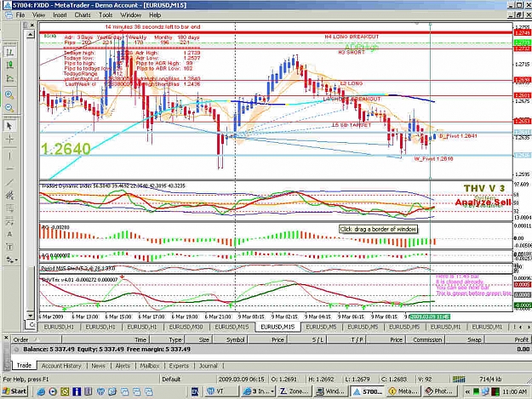Image resolution: width=532 pixels, height=399 pixels.
Task: Sort by the Commission column header
Action: 426,339
